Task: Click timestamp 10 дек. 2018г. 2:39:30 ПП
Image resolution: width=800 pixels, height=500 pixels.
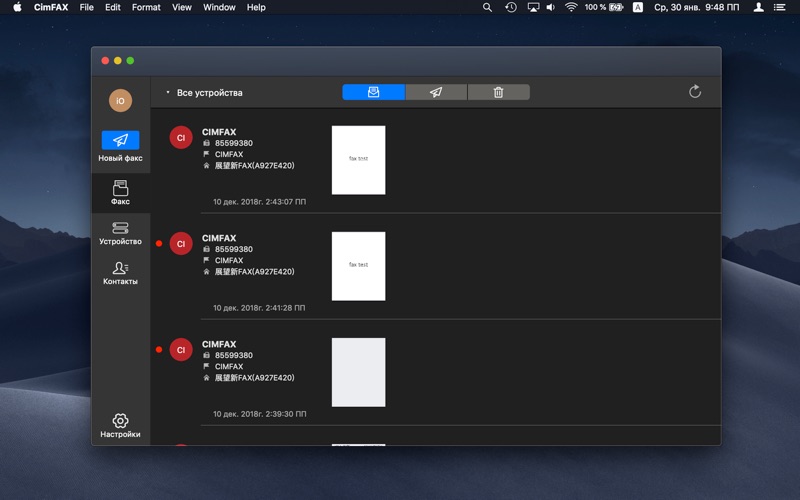Action: click(260, 414)
